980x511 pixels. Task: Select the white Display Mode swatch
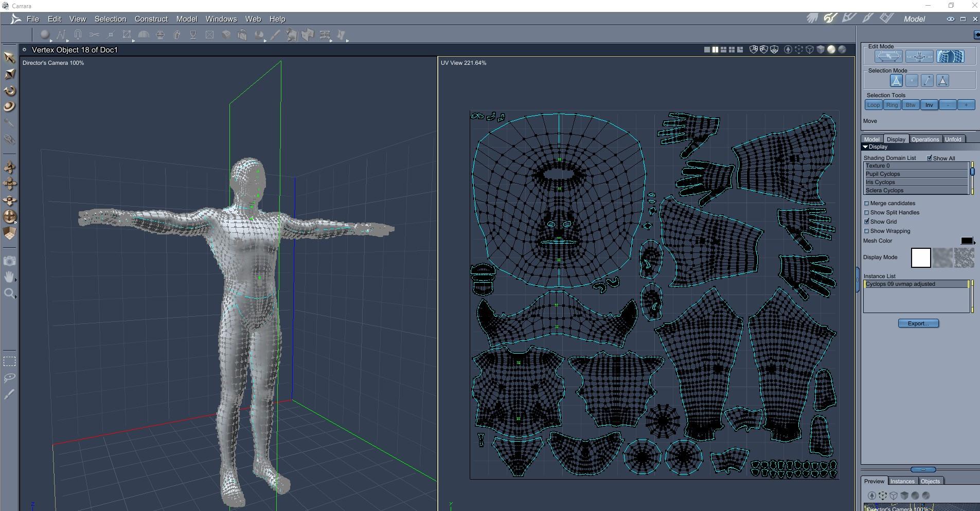pyautogui.click(x=921, y=258)
